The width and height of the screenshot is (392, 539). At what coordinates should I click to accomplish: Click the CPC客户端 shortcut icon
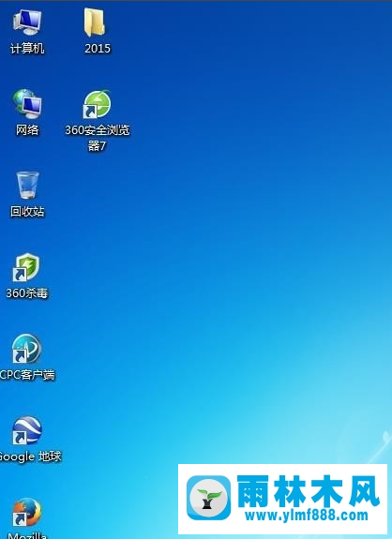tap(26, 349)
